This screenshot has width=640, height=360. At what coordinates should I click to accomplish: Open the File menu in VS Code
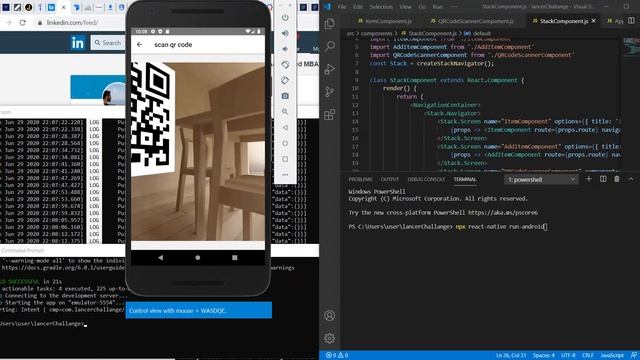click(x=342, y=7)
